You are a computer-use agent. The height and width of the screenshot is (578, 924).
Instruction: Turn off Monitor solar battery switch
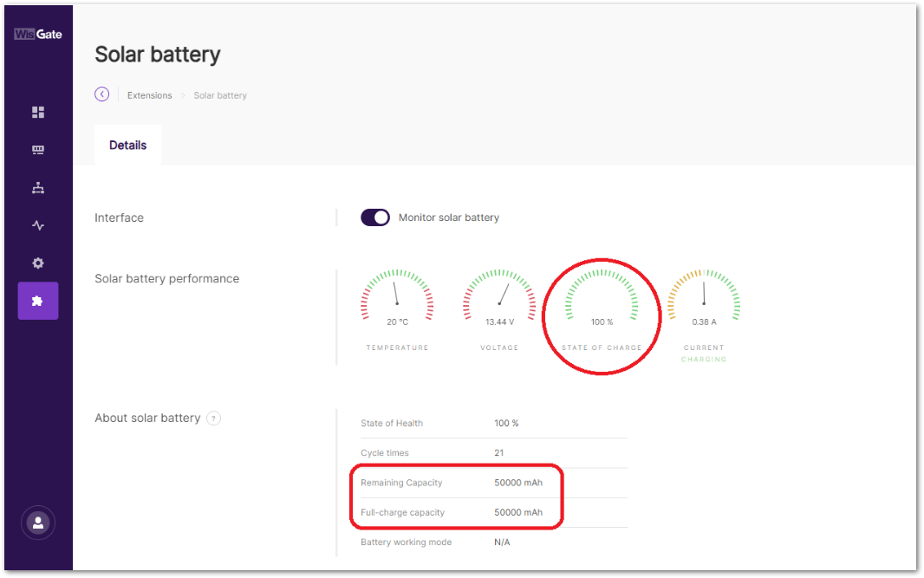pyautogui.click(x=375, y=218)
